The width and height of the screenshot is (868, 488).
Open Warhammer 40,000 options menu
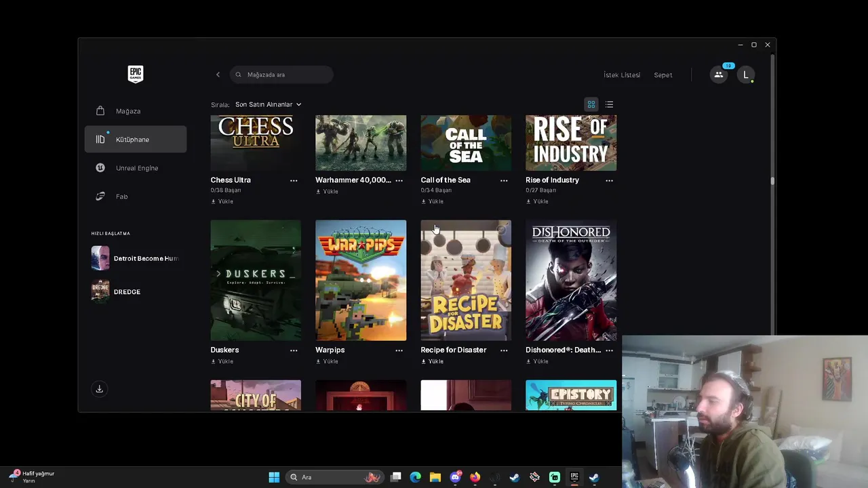click(399, 180)
